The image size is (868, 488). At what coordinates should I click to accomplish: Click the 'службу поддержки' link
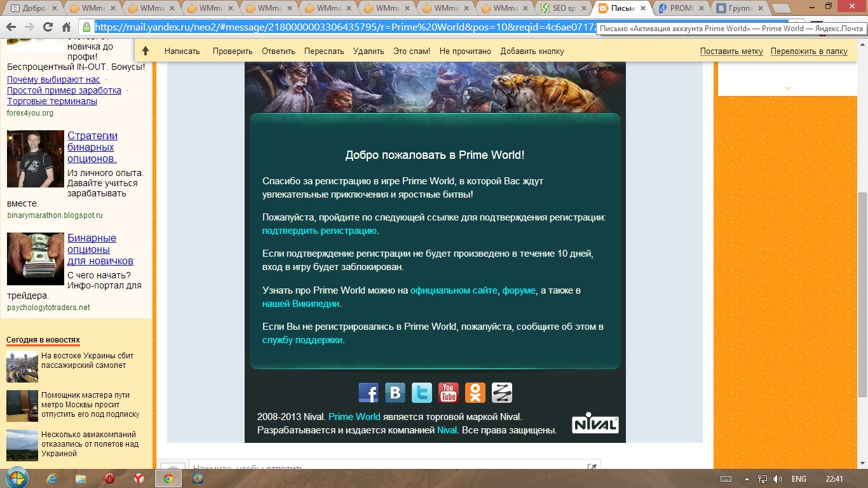[x=302, y=340]
